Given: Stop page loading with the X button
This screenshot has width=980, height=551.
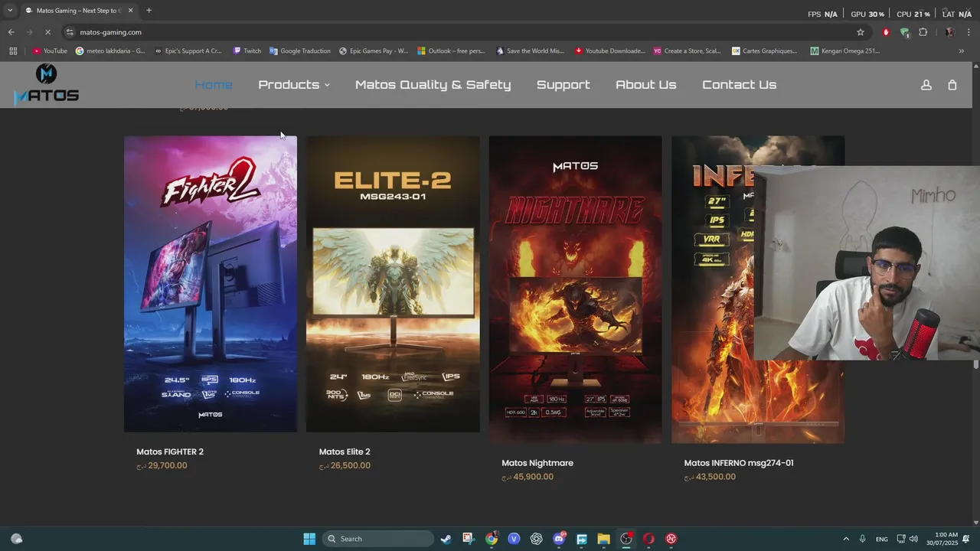Looking at the screenshot, I should (47, 32).
